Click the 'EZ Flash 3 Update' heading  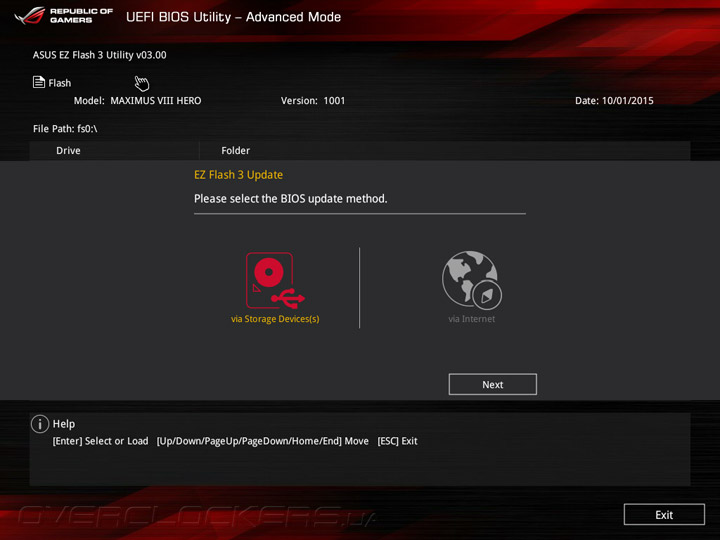click(238, 175)
